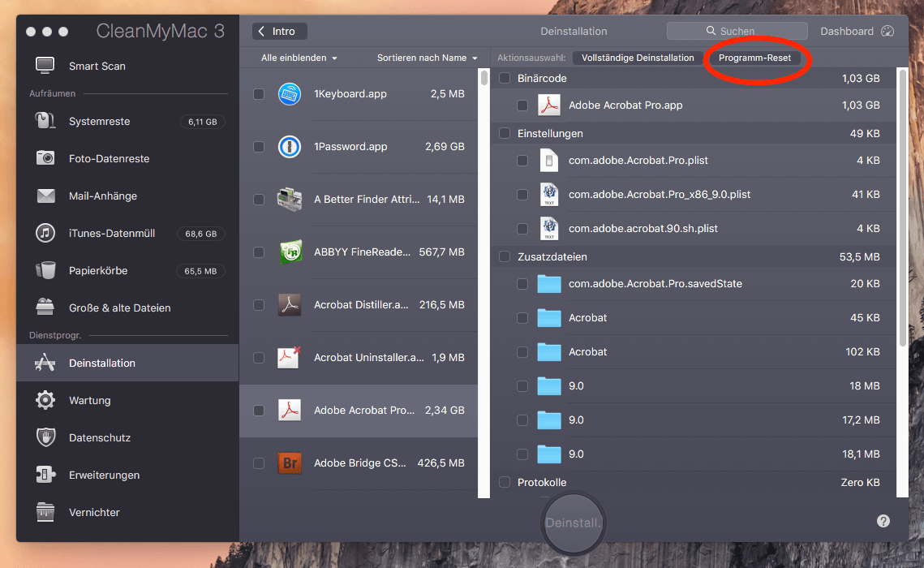Click the 1Password.app icon
Image resolution: width=924 pixels, height=568 pixels.
coord(290,147)
